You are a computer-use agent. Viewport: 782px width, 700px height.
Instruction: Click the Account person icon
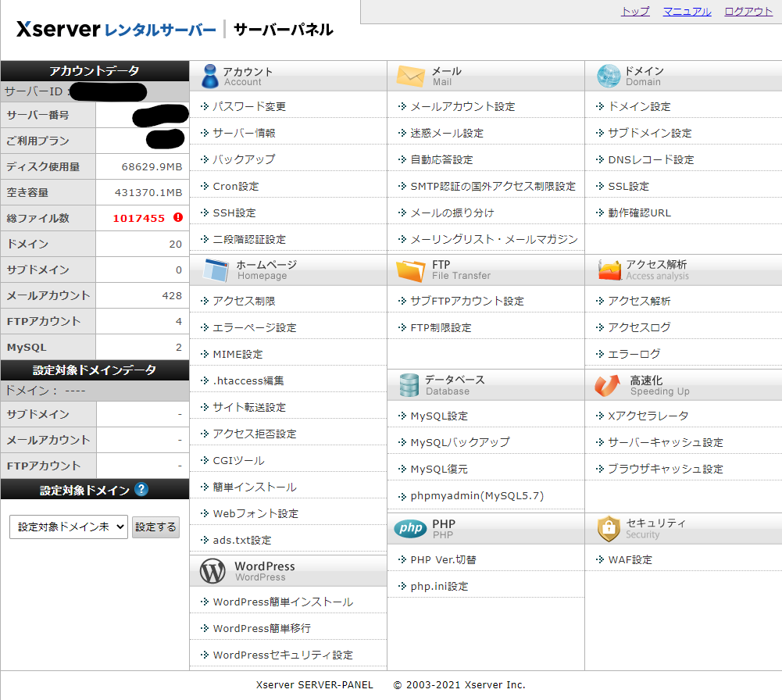[209, 75]
